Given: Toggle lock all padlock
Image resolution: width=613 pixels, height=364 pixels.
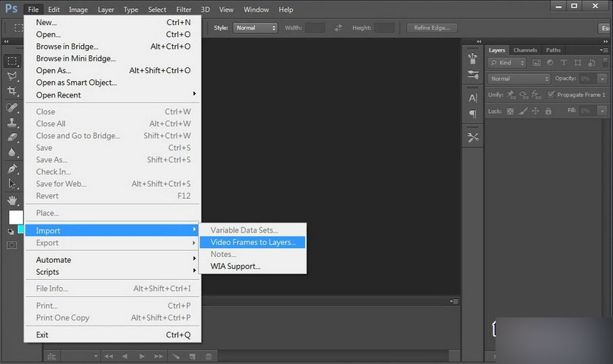Looking at the screenshot, I should click(549, 111).
